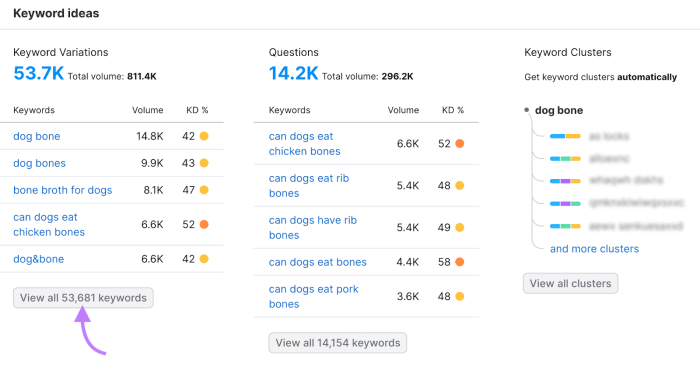Screen dimensions: 700x369
Task: Click the 9.9K volume value
Action: pos(152,163)
